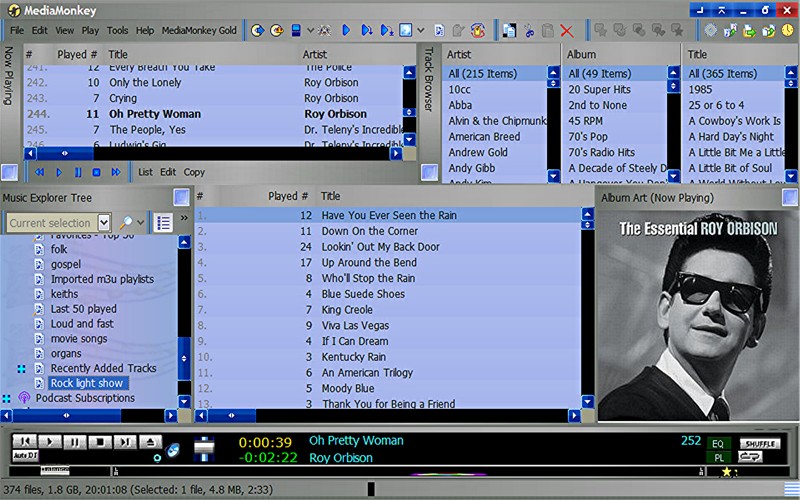
Task: Open the Play menu
Action: [x=90, y=31]
